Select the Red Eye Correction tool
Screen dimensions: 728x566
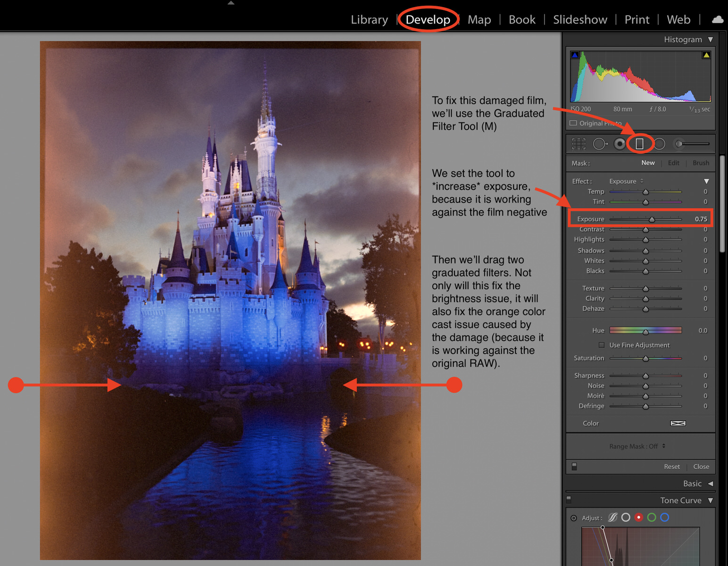coord(620,144)
